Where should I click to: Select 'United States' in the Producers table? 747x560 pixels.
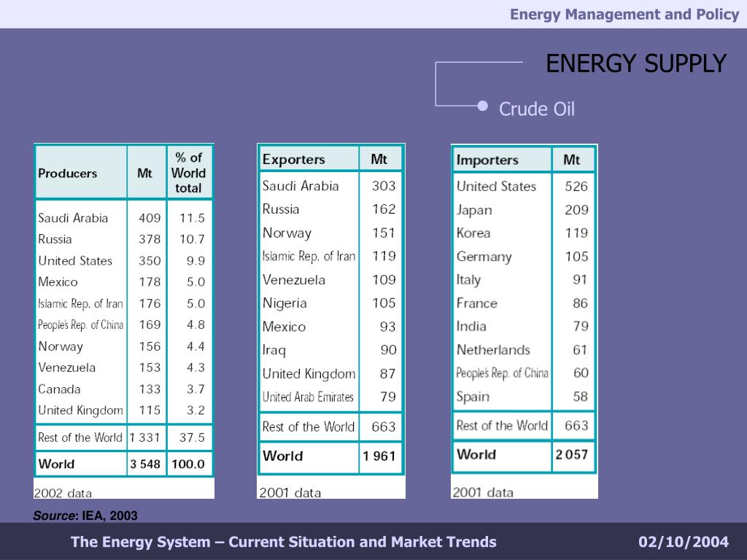pos(75,260)
